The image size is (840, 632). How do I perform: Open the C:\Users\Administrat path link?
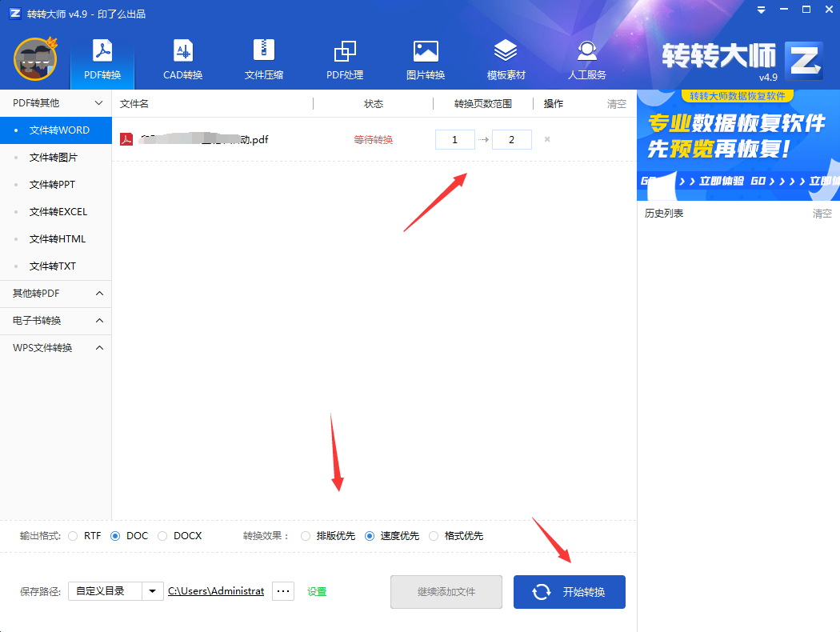coord(216,591)
